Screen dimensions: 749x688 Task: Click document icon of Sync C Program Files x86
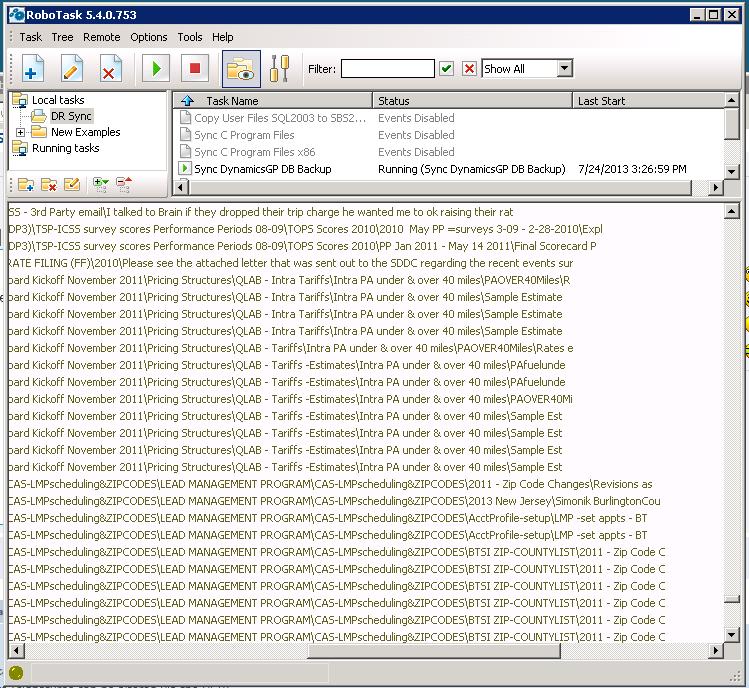[185, 152]
